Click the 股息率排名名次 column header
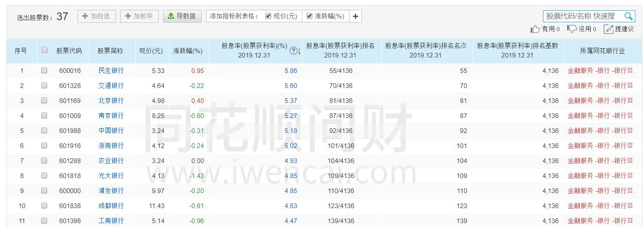644x227 pixels. pyautogui.click(x=425, y=51)
